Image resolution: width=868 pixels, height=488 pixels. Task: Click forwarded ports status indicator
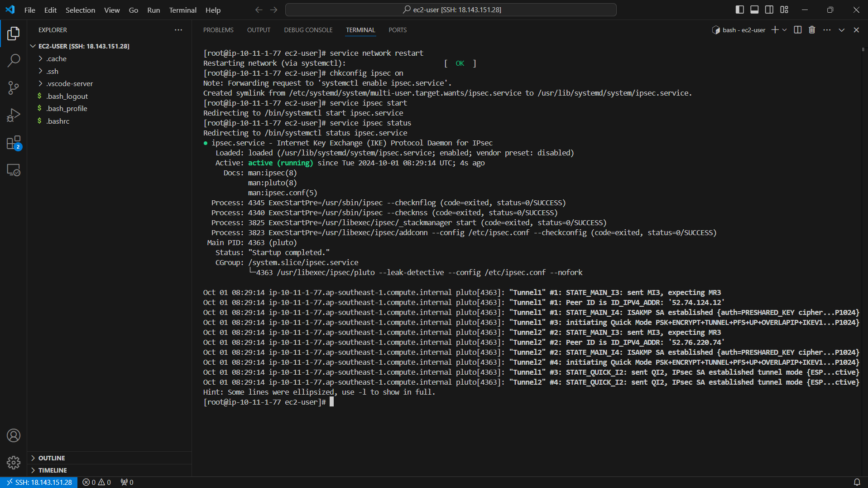[127, 482]
